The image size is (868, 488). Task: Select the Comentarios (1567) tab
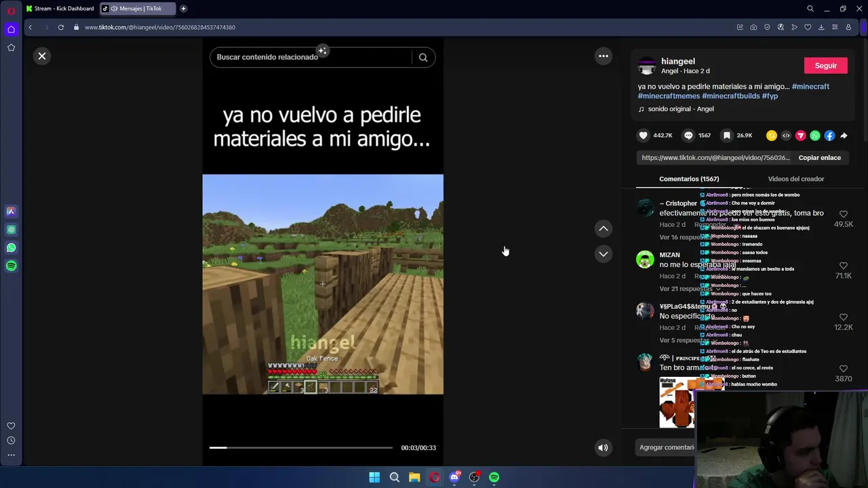pyautogui.click(x=689, y=179)
